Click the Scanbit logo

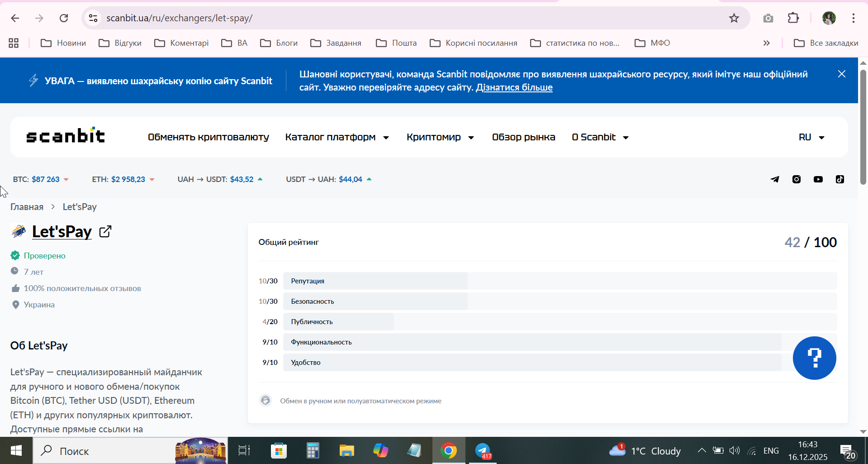pyautogui.click(x=66, y=135)
